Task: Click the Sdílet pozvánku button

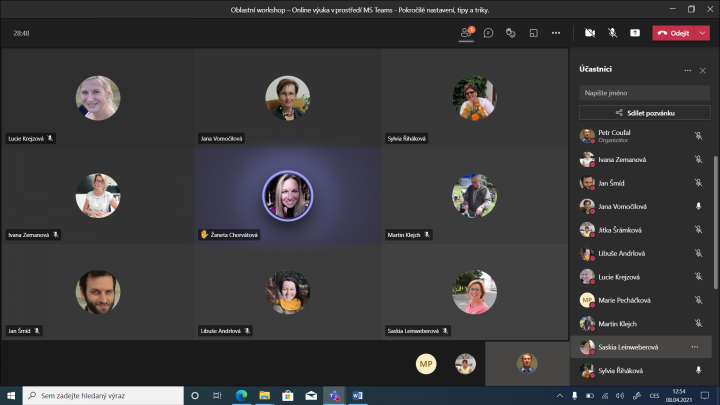Action: click(x=644, y=113)
